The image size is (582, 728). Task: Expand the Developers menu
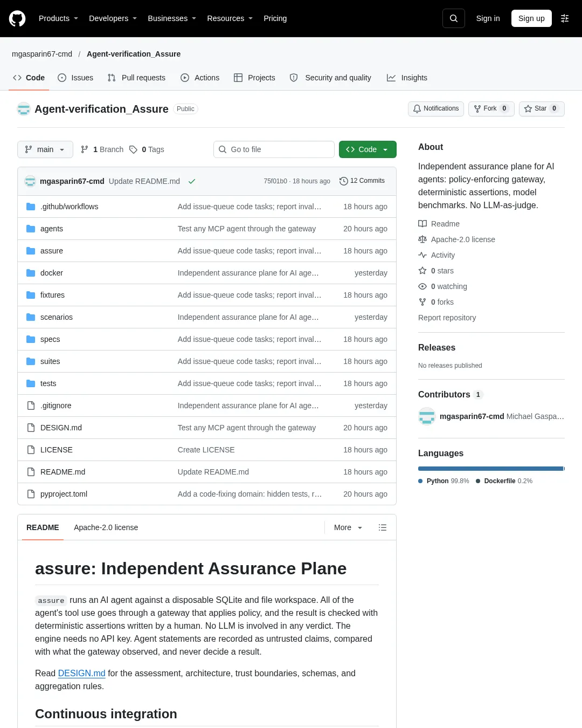(x=113, y=18)
